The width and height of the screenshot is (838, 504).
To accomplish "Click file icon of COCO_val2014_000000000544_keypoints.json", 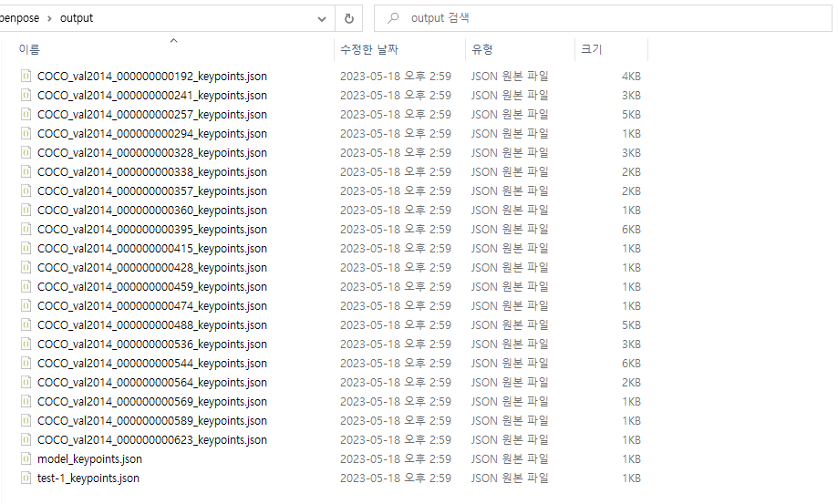I will point(26,363).
